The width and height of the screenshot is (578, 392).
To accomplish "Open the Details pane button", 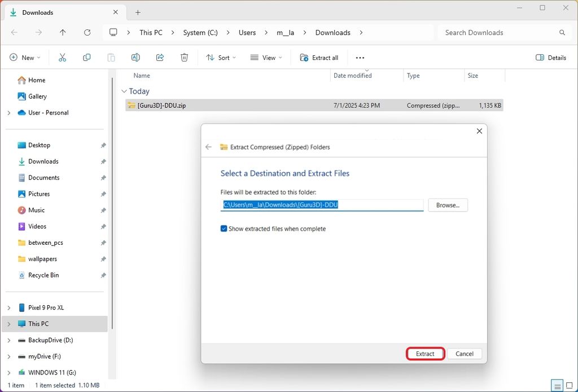I will point(551,58).
